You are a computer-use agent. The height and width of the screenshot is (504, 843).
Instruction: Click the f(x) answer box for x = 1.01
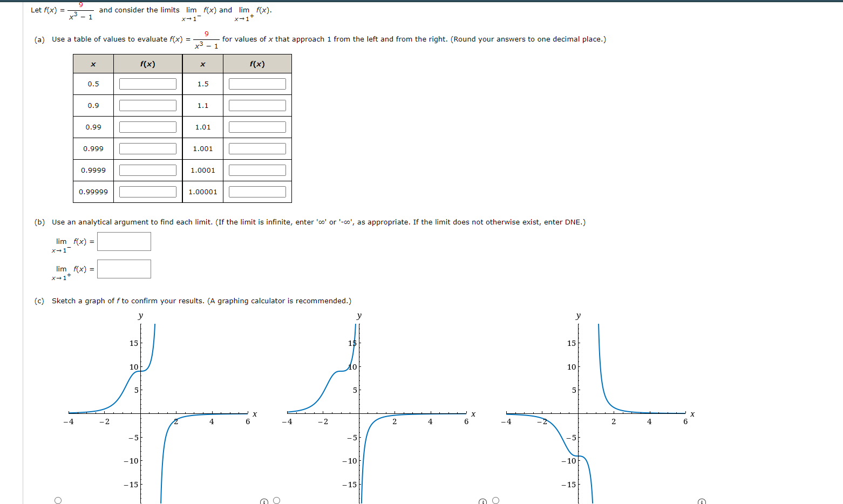(257, 127)
